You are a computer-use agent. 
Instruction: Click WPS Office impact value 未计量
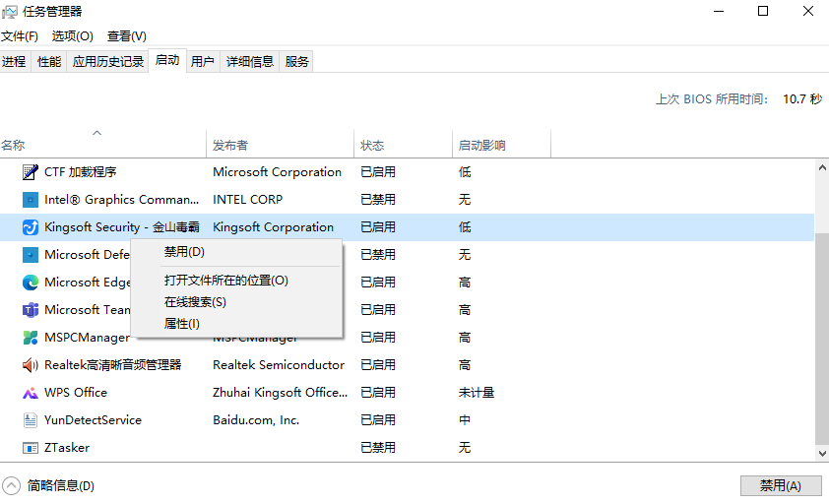coord(477,393)
